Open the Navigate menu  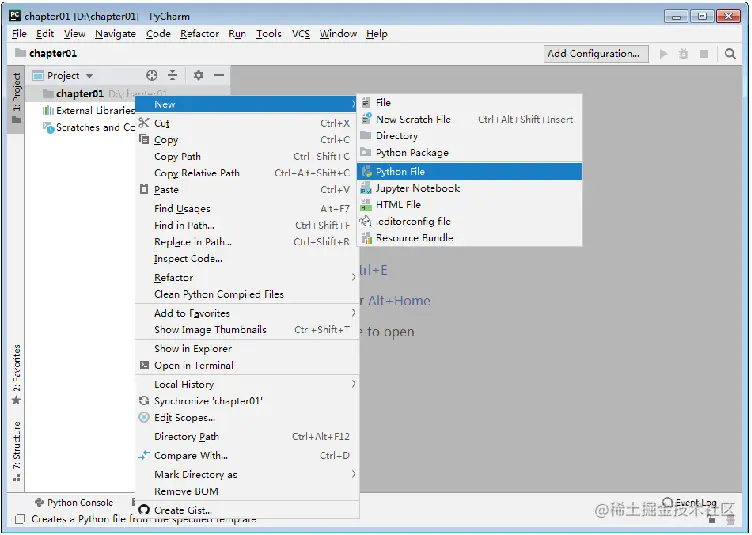coord(115,34)
